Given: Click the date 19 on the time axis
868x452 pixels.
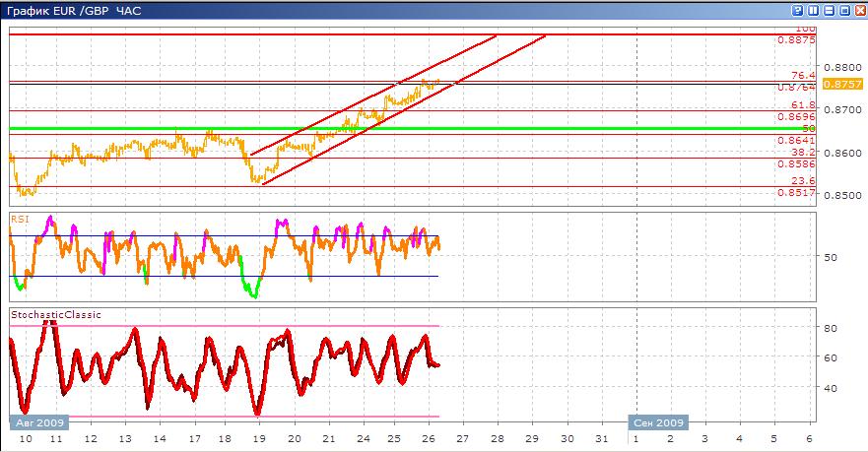Looking at the screenshot, I should coord(259,439).
